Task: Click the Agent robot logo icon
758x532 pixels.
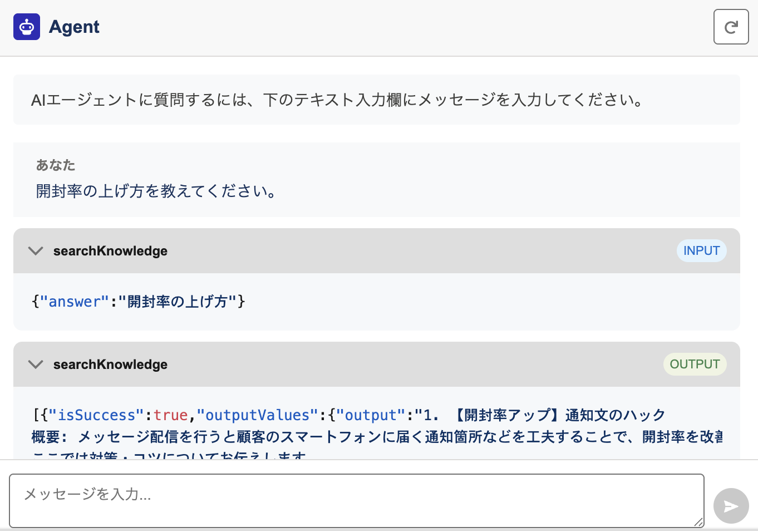Action: [x=27, y=27]
